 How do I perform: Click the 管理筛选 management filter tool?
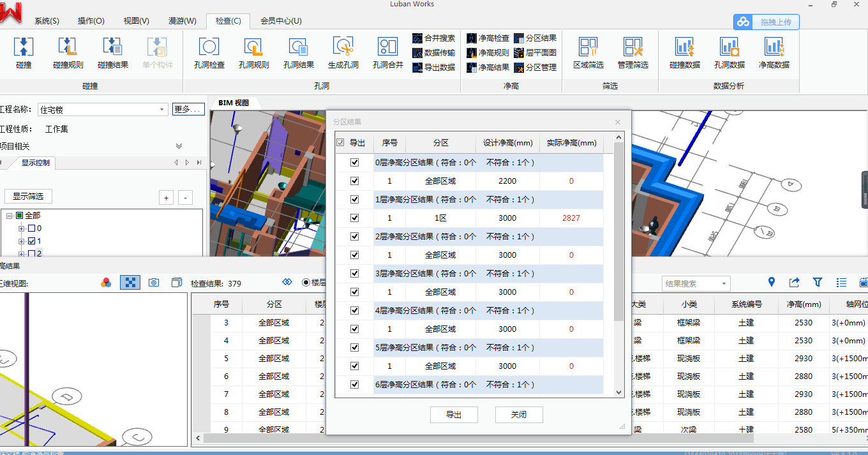click(x=632, y=53)
